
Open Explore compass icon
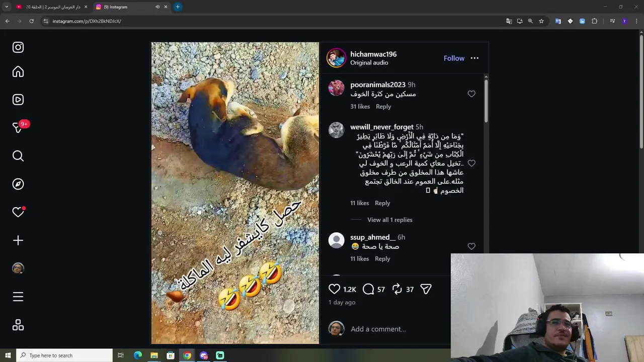click(18, 184)
